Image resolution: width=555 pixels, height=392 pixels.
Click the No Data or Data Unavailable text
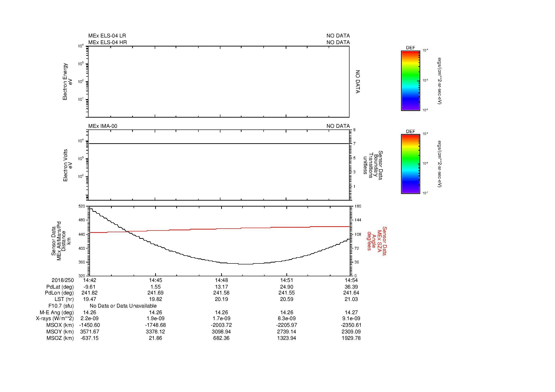tap(123, 306)
